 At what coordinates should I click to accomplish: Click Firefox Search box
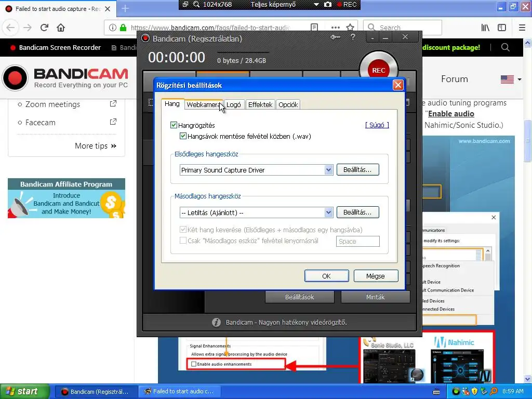(x=403, y=28)
